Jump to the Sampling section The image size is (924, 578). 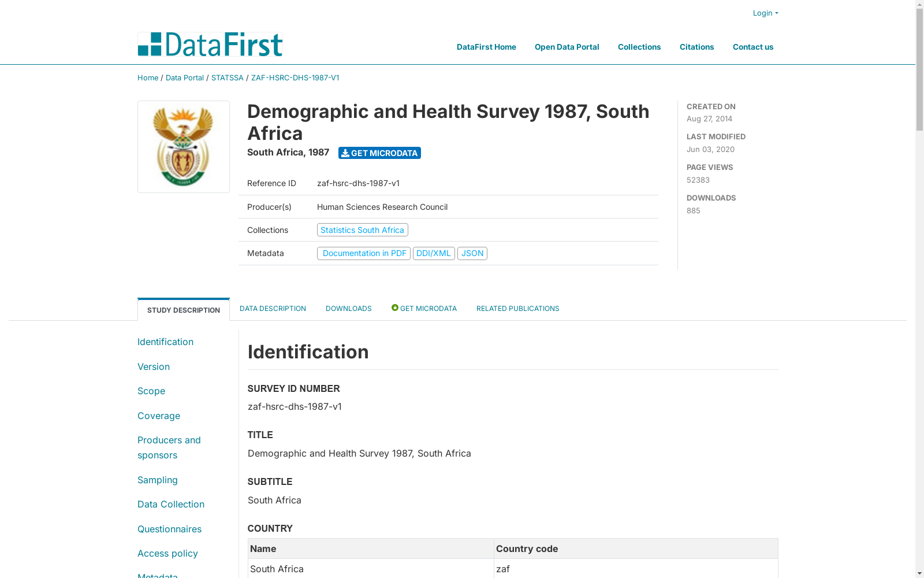pyautogui.click(x=158, y=480)
